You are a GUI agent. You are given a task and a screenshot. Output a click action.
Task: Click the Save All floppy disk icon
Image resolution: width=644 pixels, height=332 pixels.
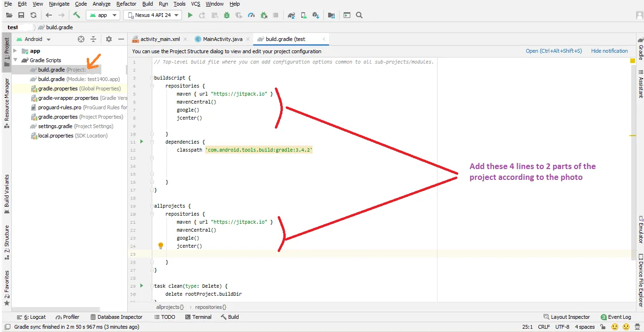click(21, 15)
